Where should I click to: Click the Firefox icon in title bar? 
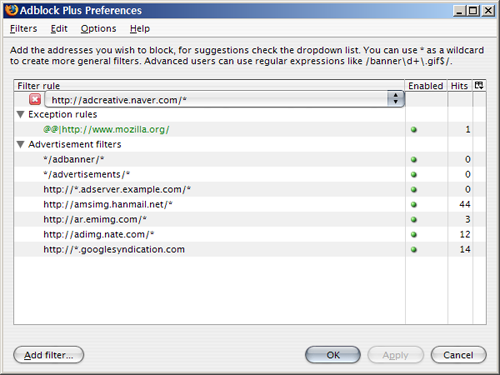pos(12,10)
